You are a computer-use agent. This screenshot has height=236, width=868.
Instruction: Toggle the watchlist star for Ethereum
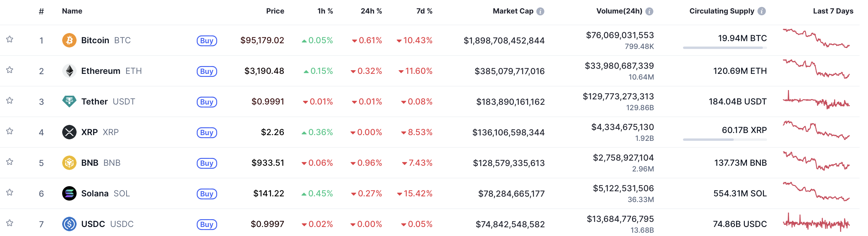click(9, 70)
